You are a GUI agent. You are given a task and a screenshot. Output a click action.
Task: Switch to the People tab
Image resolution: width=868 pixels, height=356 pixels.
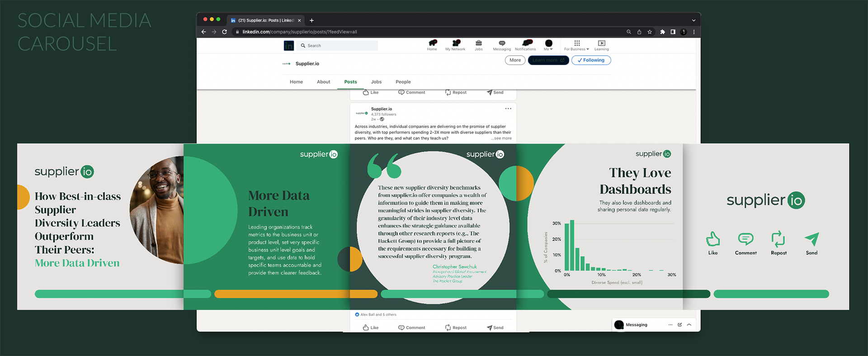(x=403, y=82)
